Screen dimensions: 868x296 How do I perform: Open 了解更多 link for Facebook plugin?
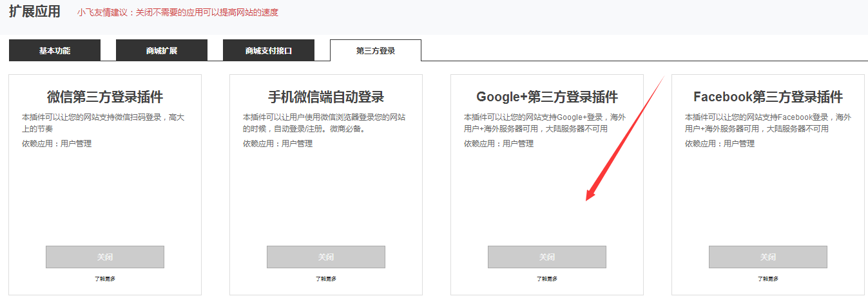768,279
